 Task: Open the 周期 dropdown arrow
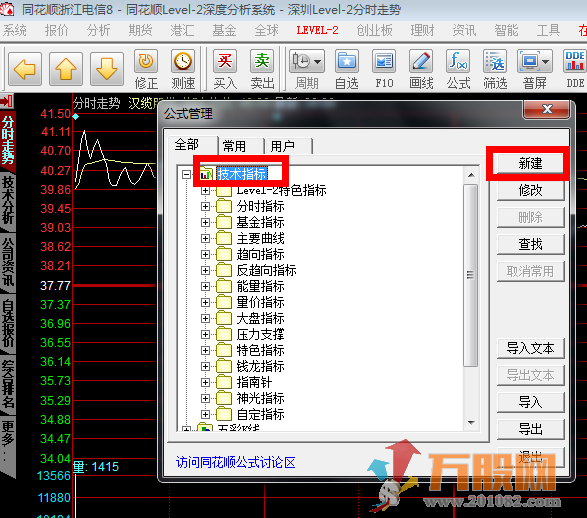click(x=318, y=61)
